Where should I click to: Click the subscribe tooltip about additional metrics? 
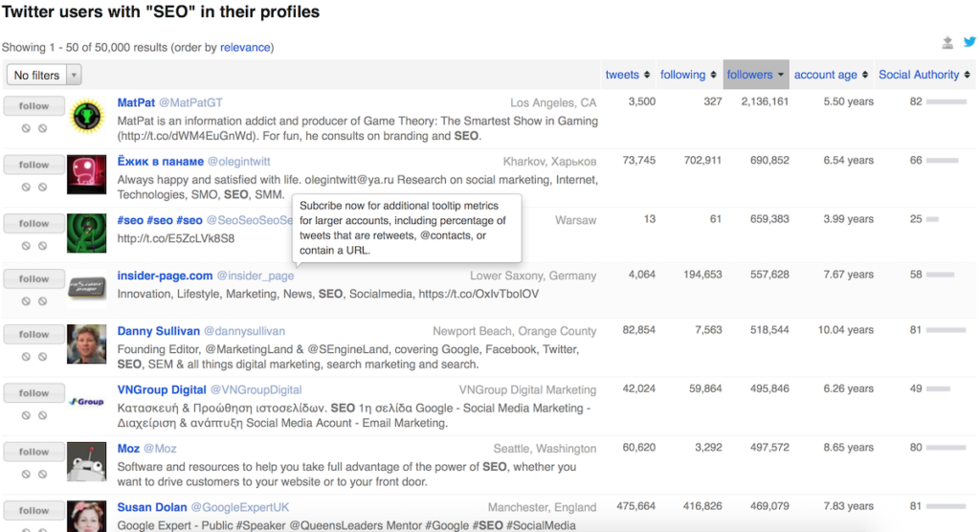[x=407, y=228]
